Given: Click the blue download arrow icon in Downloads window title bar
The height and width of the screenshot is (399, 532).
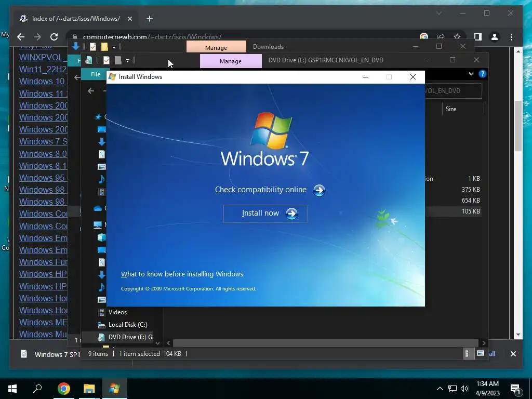Looking at the screenshot, I should coord(76,46).
